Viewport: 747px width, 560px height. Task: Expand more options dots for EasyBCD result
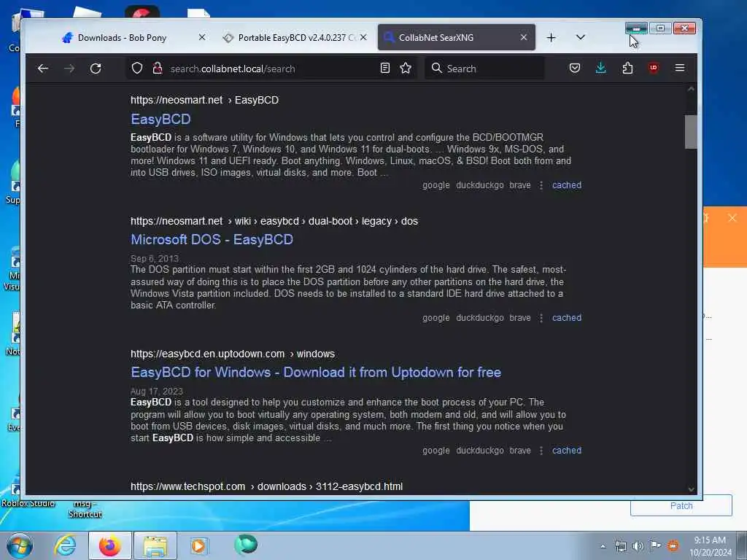541,185
